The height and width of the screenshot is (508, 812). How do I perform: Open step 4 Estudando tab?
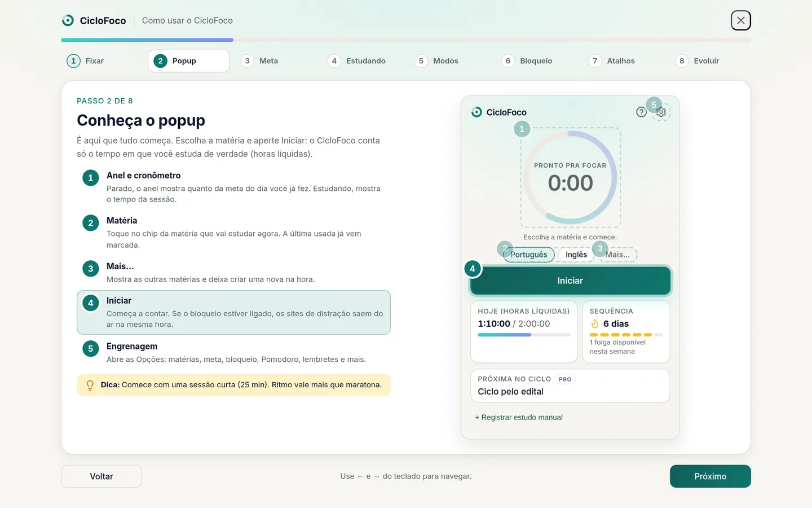pos(363,61)
